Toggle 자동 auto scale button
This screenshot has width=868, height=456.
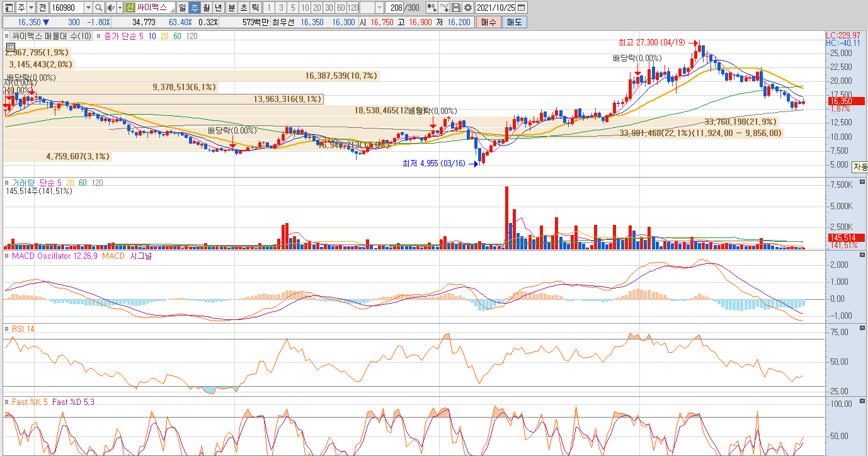tap(860, 167)
